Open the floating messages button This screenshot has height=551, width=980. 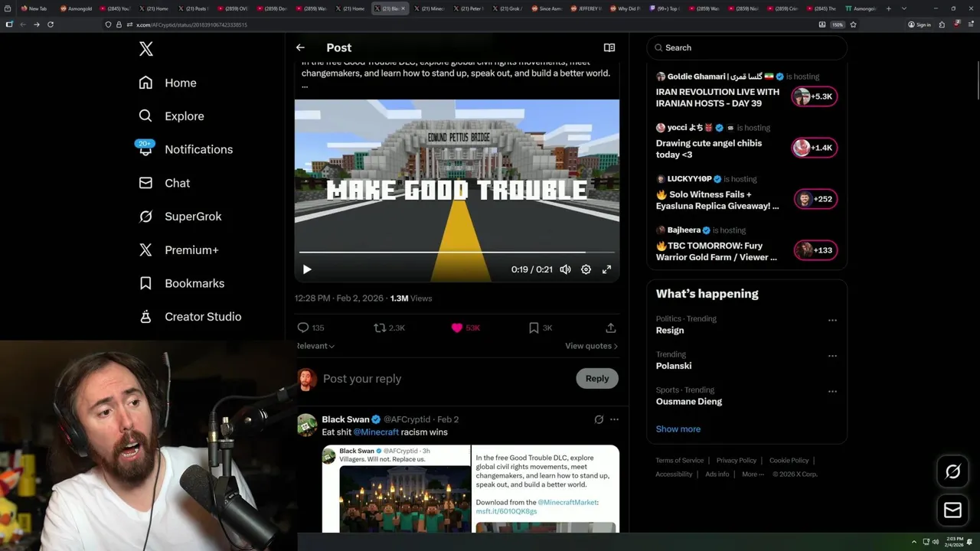pyautogui.click(x=953, y=510)
